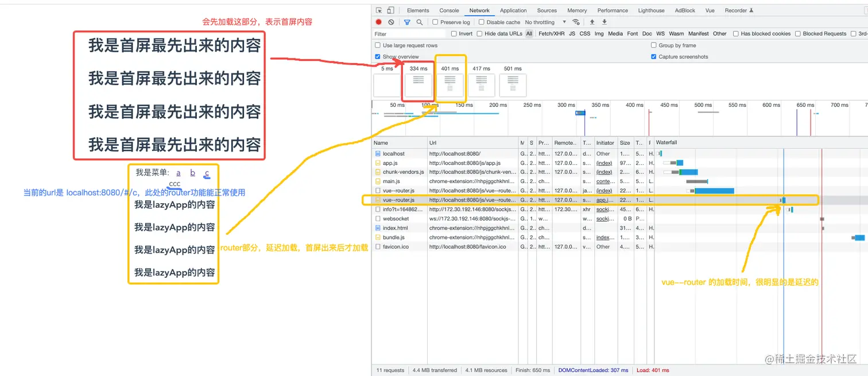Open the Application tab
This screenshot has width=868, height=376.
pyautogui.click(x=513, y=10)
